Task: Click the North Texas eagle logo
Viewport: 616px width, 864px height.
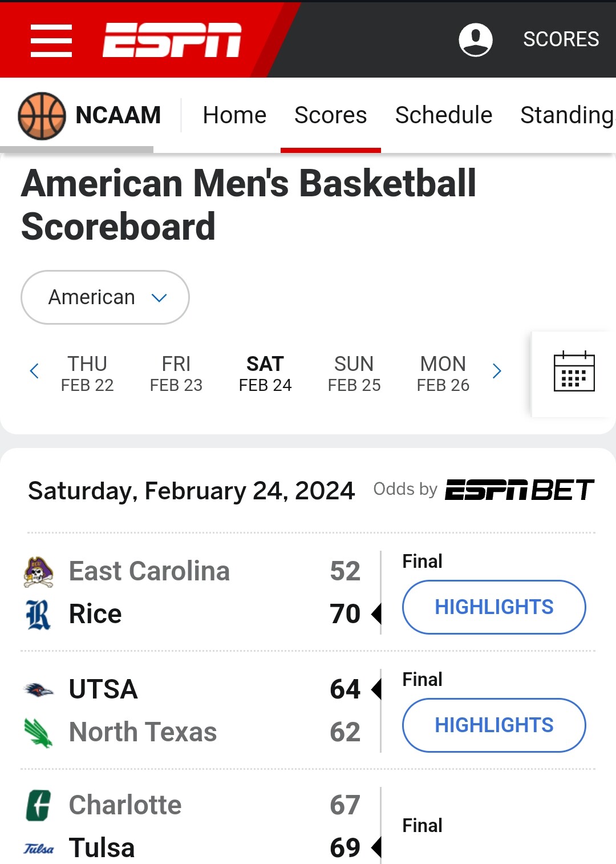Action: (38, 733)
